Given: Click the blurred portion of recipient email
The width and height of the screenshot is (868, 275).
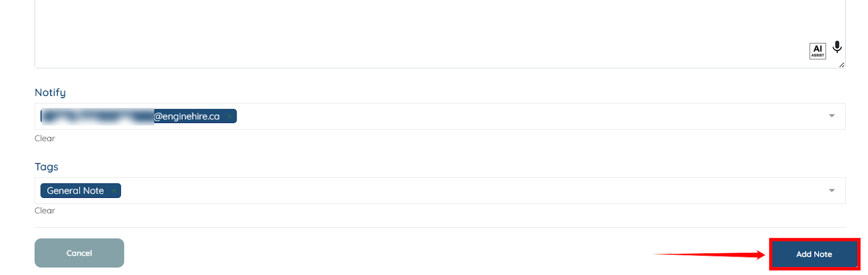Looking at the screenshot, I should tap(98, 117).
